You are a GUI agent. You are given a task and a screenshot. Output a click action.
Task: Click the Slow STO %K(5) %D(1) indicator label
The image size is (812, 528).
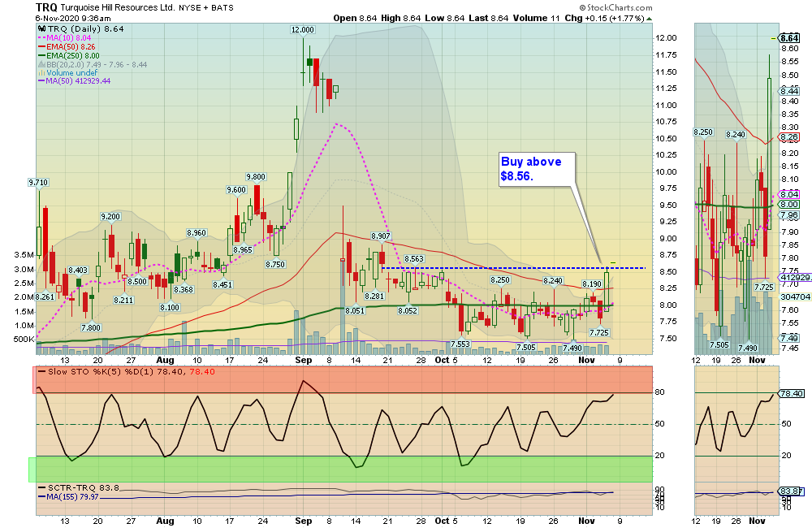(127, 371)
